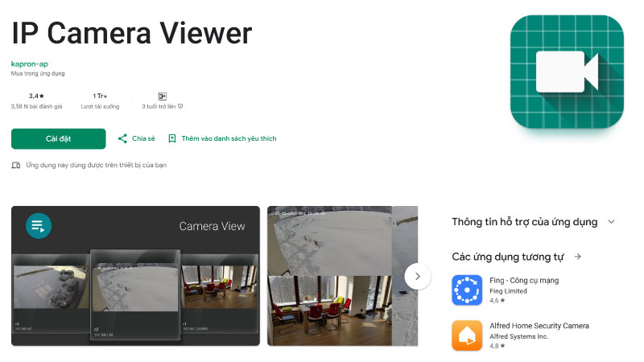Click the Fing app icon
Image resolution: width=644 pixels, height=362 pixels.
467,290
